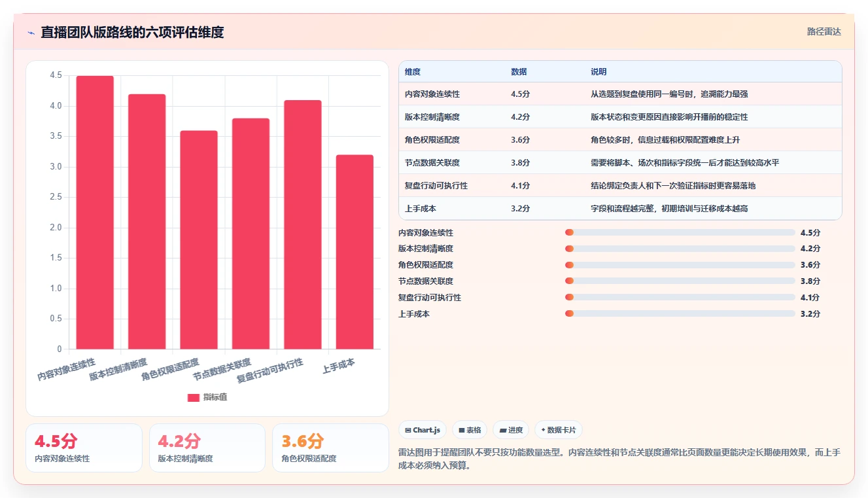Select table cell 上手成本
The width and height of the screenshot is (868, 498).
click(421, 209)
